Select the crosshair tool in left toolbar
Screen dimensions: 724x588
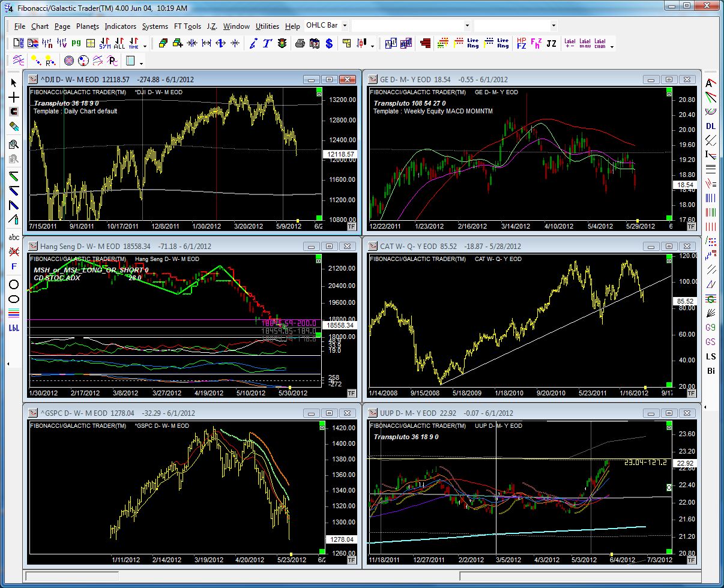pos(13,97)
